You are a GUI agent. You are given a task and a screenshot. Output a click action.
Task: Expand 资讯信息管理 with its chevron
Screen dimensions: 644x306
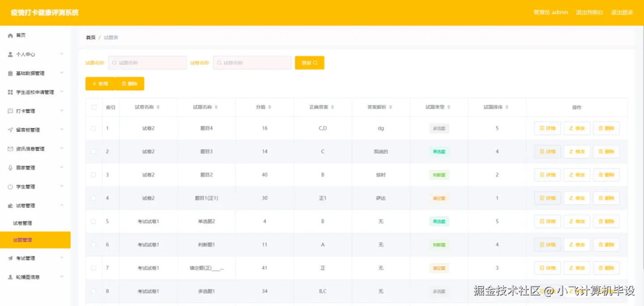click(62, 148)
